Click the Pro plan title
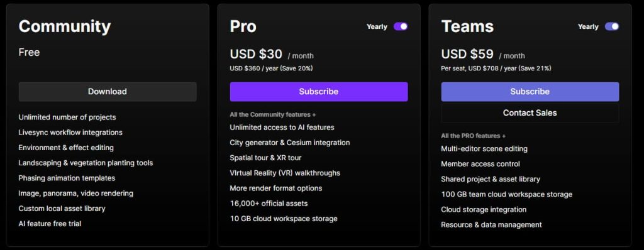 click(x=243, y=26)
